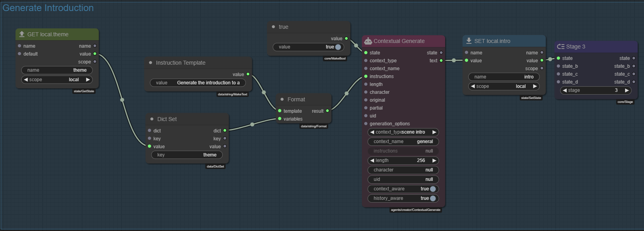Click the GET local.theme node title

[48, 34]
